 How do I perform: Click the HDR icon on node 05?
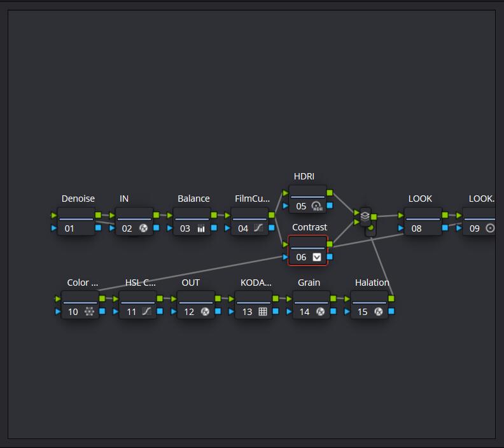click(317, 206)
